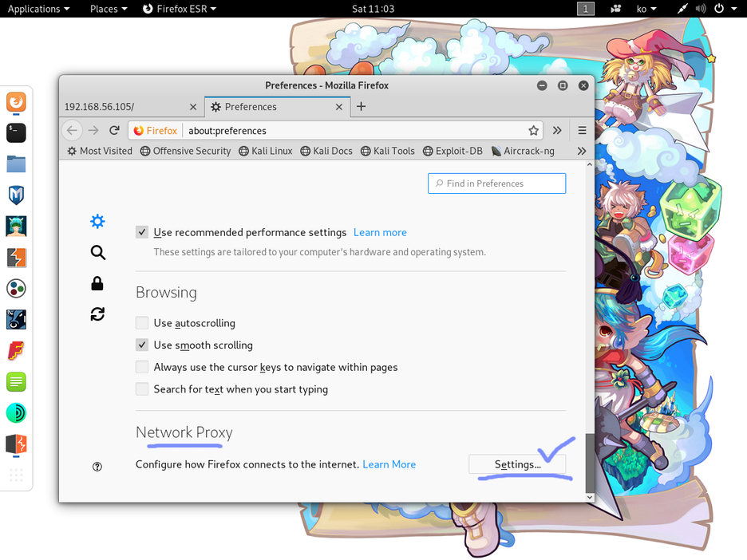Enable Use autoscrolling checkbox
Image resolution: width=747 pixels, height=560 pixels.
pos(142,323)
